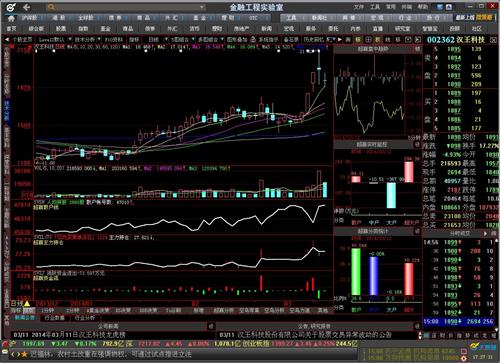Expand the search box dropdown arrow
Screen dimensions: 500x363
tap(202, 7)
